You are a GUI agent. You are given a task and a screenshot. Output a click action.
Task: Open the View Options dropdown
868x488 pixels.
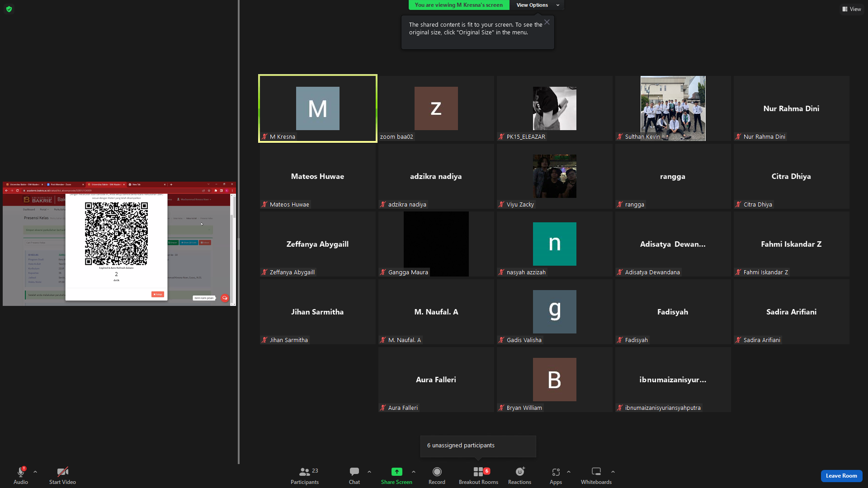pyautogui.click(x=537, y=5)
